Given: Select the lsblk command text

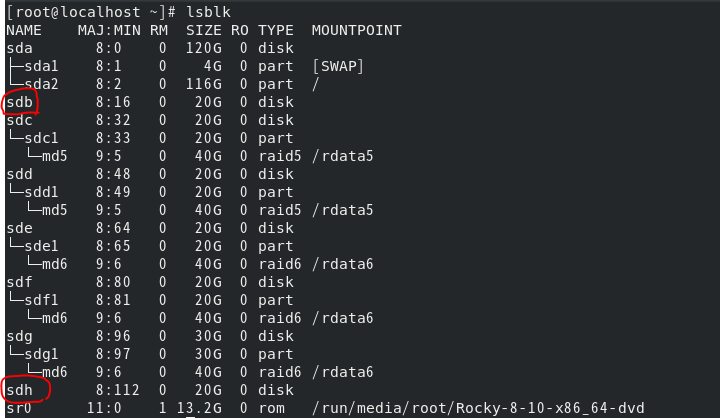Looking at the screenshot, I should (208, 12).
